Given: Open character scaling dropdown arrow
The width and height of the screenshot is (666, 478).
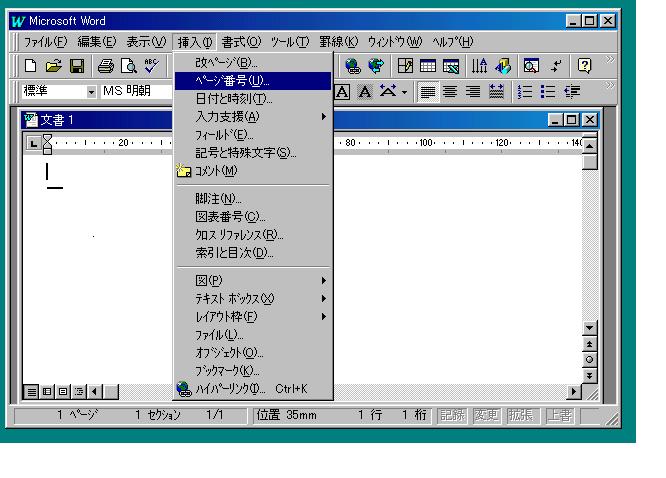Looking at the screenshot, I should click(404, 92).
